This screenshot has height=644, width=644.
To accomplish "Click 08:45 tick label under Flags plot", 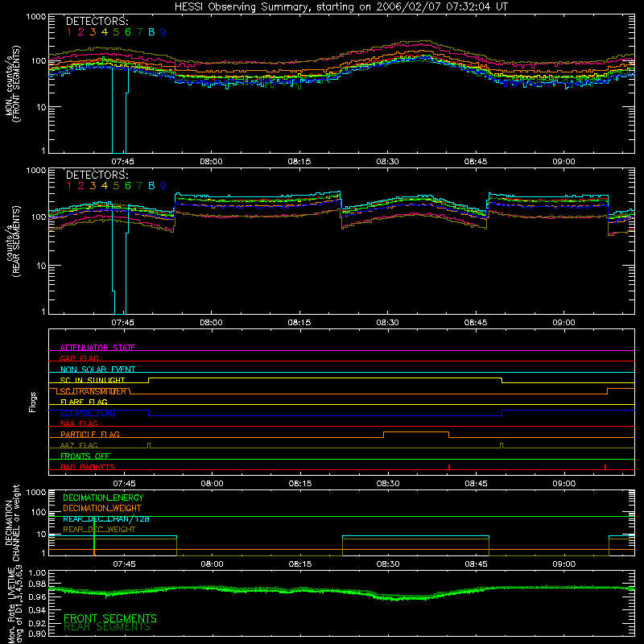I will (x=476, y=484).
